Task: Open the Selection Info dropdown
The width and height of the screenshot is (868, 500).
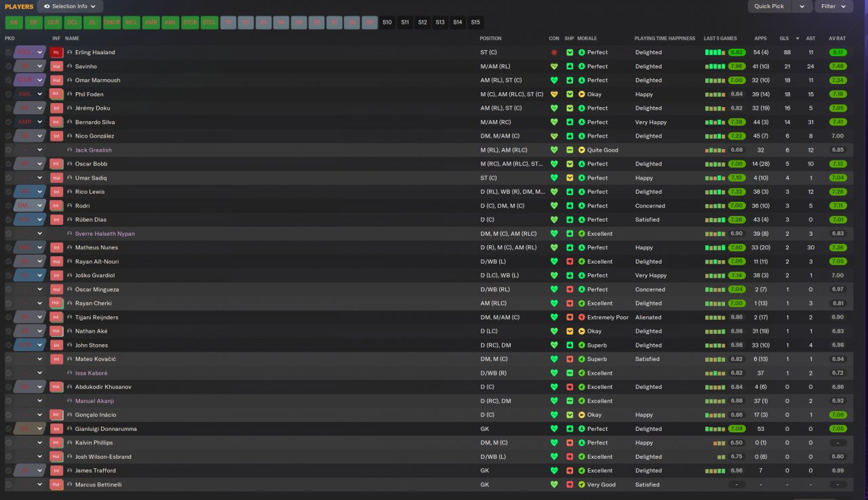Action: tap(70, 6)
